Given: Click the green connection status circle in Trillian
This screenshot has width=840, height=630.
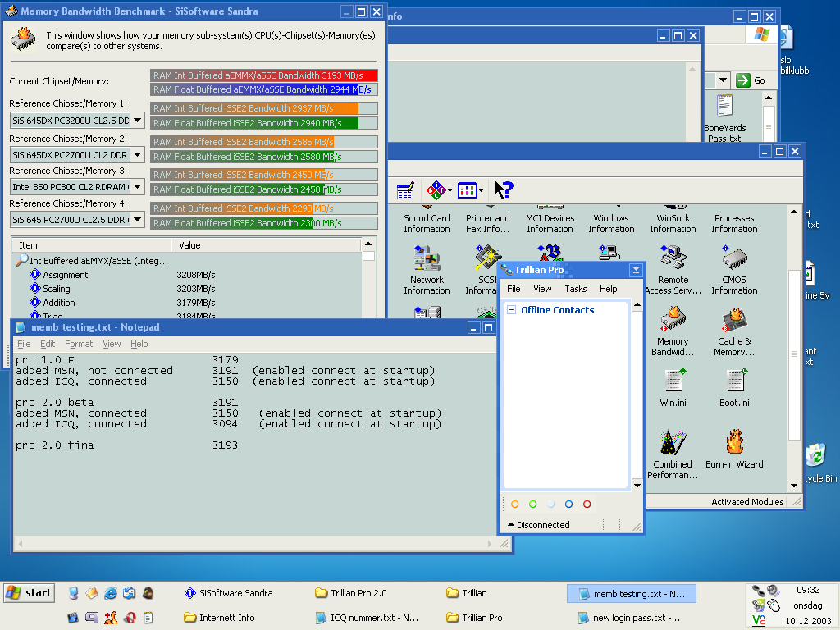Looking at the screenshot, I should 533,504.
